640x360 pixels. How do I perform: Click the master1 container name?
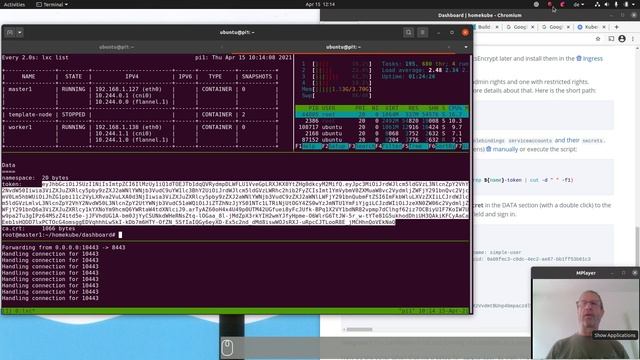pos(20,89)
